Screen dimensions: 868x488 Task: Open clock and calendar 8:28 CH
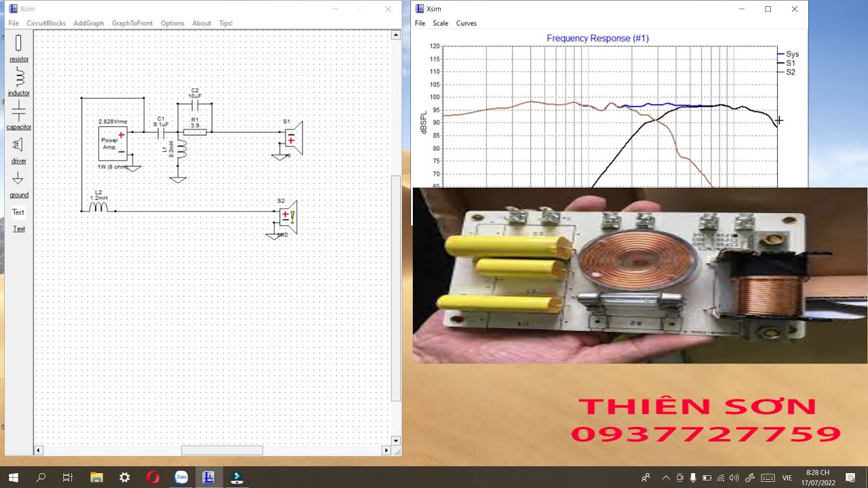coord(818,477)
